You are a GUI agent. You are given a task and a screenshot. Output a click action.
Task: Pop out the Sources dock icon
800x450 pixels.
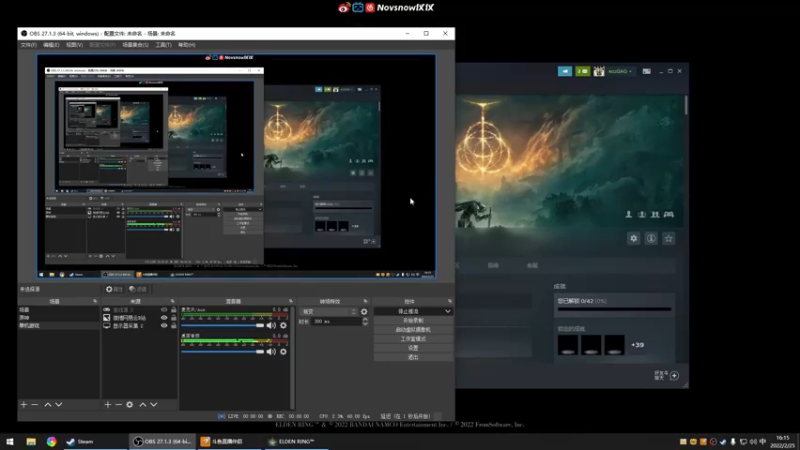[x=172, y=302]
